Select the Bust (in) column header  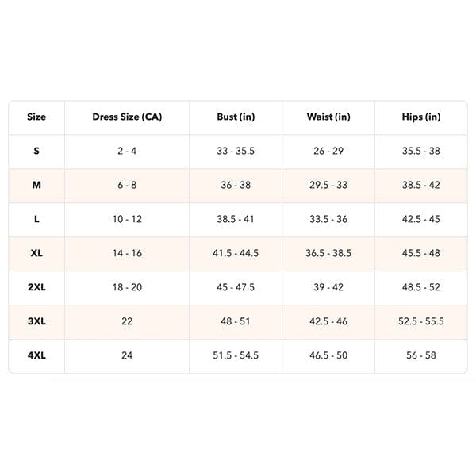236,117
